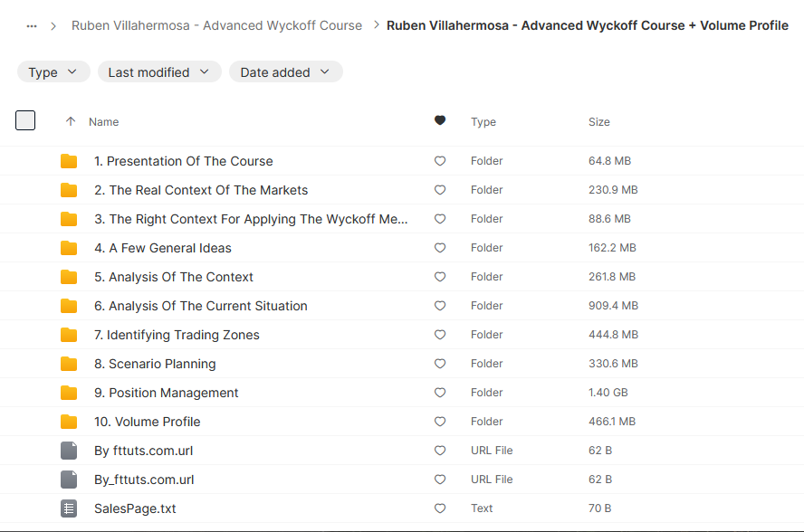Toggle favorite heart for 4. A Few General Ideas
Image resolution: width=804 pixels, height=532 pixels.
click(x=440, y=248)
